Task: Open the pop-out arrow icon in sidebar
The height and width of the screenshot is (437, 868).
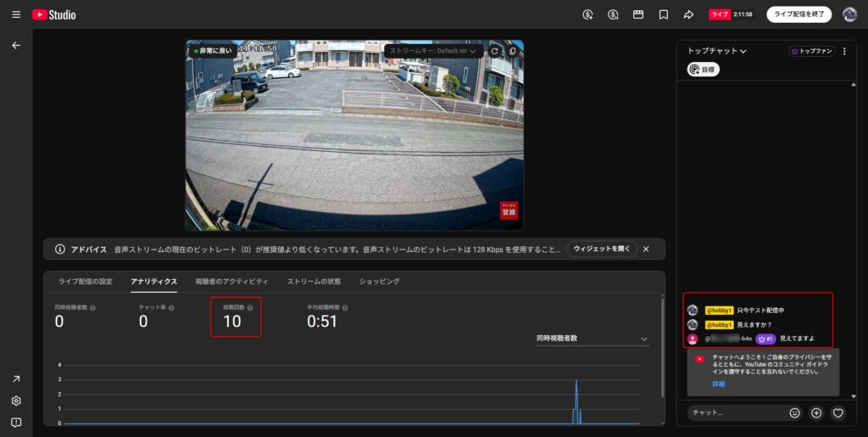Action: coord(16,378)
